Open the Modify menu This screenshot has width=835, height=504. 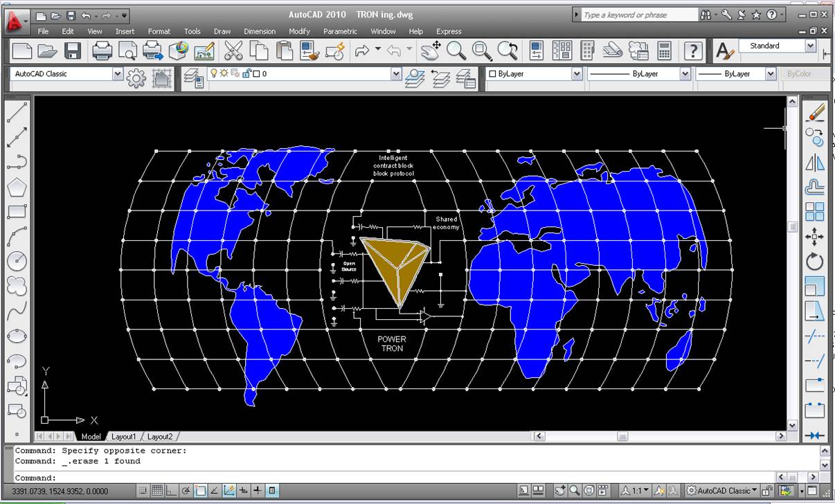(299, 31)
